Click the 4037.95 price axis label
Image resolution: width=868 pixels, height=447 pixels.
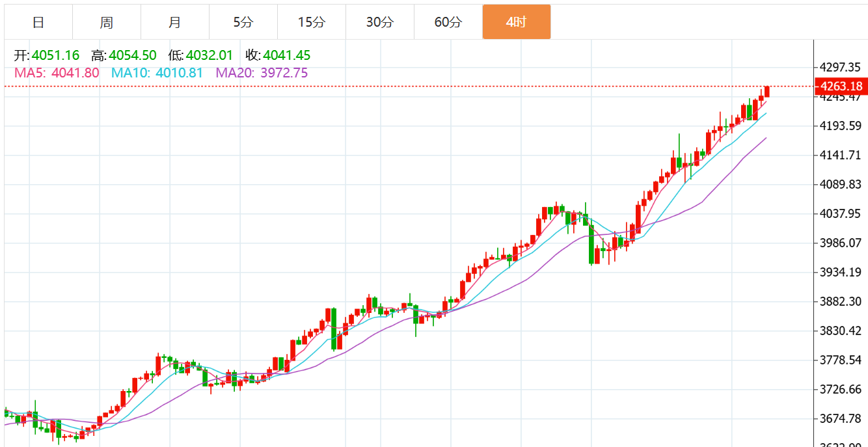coord(841,213)
